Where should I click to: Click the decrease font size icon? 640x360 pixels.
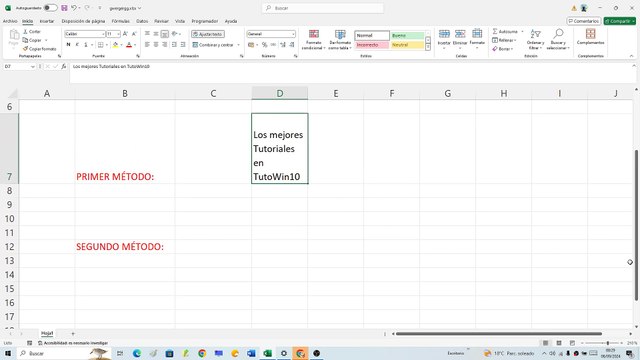tap(134, 34)
